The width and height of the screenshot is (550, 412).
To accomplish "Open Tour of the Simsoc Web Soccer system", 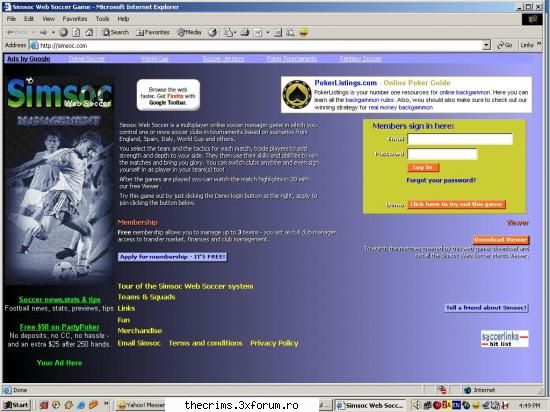I will tap(185, 286).
